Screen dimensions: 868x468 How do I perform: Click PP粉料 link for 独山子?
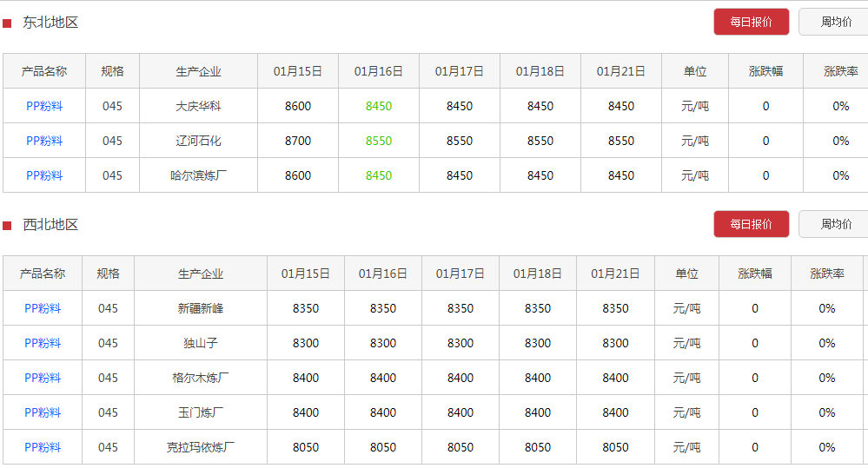pyautogui.click(x=43, y=343)
